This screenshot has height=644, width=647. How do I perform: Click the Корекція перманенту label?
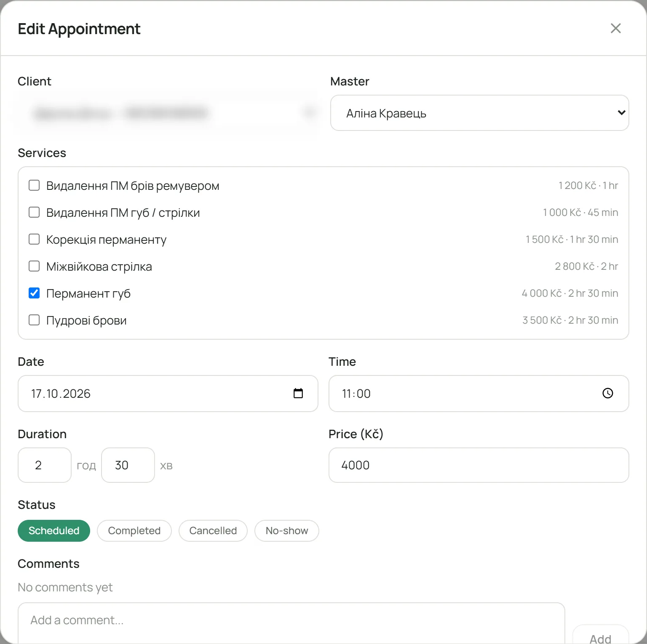coord(106,240)
